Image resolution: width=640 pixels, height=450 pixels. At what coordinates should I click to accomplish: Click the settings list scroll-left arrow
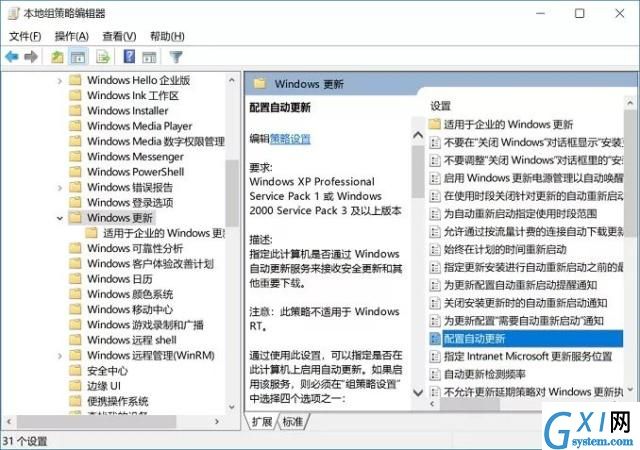tap(433, 404)
